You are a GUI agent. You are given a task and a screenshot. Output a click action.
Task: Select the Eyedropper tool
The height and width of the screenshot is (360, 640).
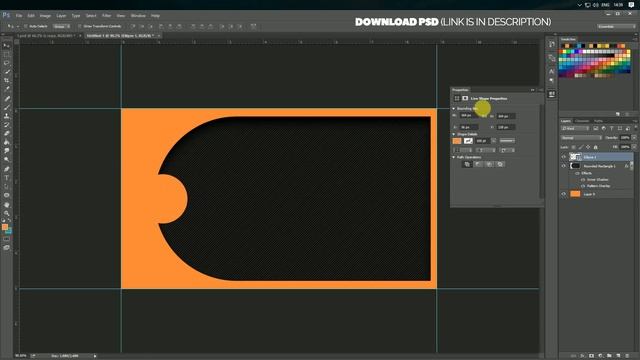coord(7,89)
